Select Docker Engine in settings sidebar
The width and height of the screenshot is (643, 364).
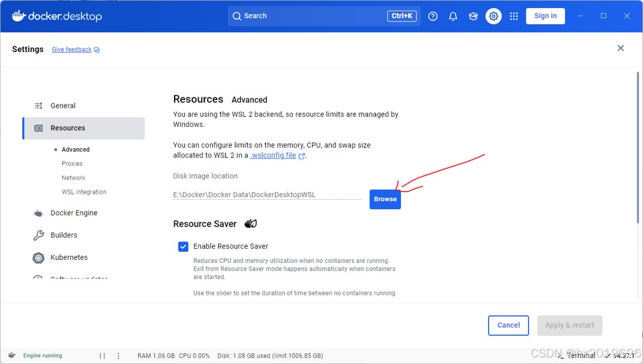coord(73,213)
